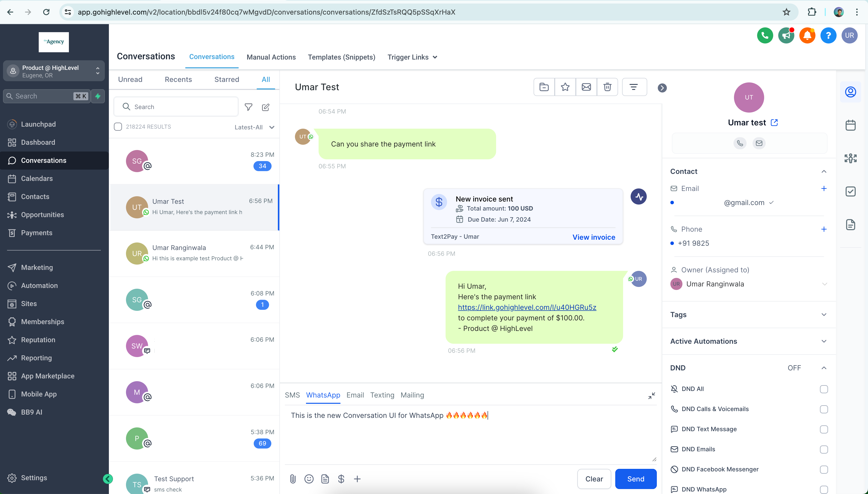Image resolution: width=868 pixels, height=494 pixels.
Task: Click the mark as read email icon
Action: [x=587, y=87]
